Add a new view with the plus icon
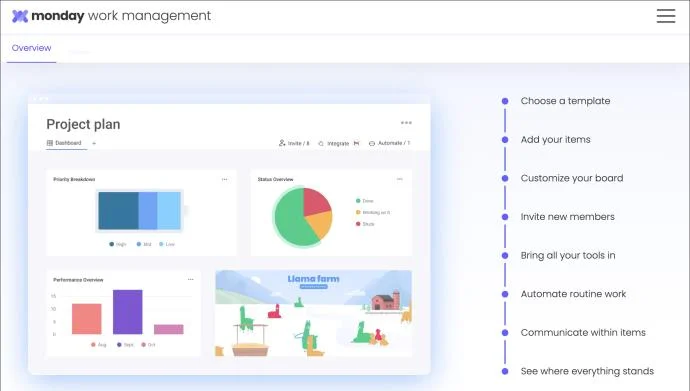Image resolution: width=690 pixels, height=391 pixels. [94, 143]
